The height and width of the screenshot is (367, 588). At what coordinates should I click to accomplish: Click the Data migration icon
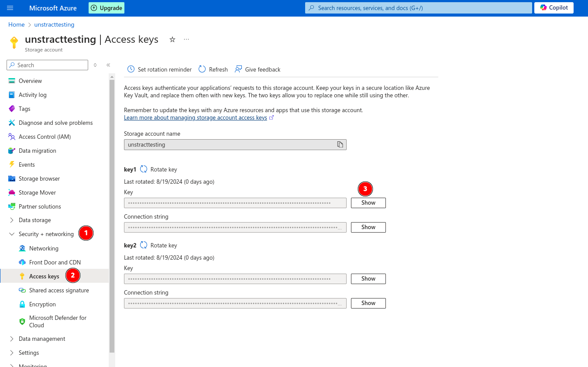click(12, 151)
